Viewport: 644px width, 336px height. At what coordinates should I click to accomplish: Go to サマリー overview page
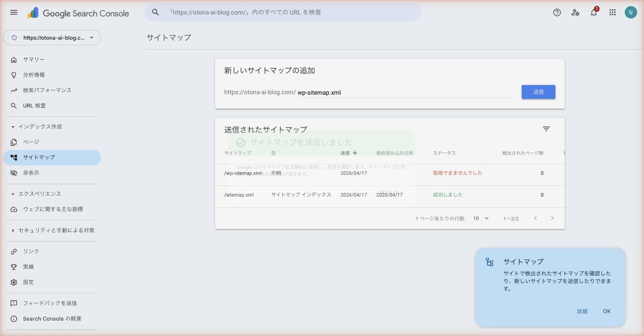click(52, 60)
